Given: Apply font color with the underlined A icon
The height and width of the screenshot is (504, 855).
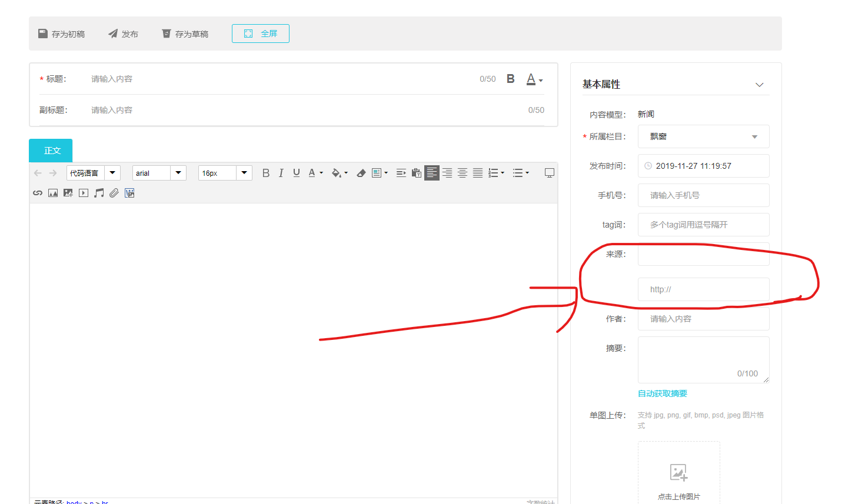Looking at the screenshot, I should pyautogui.click(x=312, y=173).
